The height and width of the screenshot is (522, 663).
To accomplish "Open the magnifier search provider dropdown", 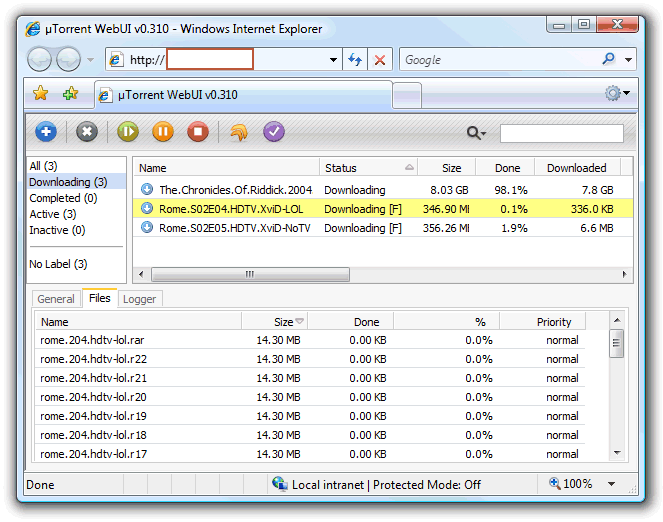I will [x=476, y=133].
